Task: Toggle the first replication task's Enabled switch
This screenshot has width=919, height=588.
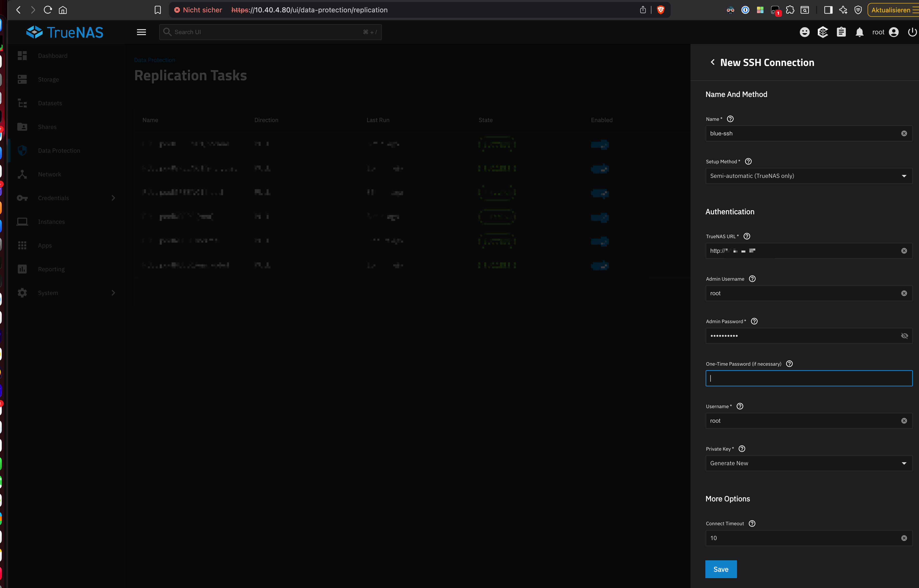Action: point(599,144)
